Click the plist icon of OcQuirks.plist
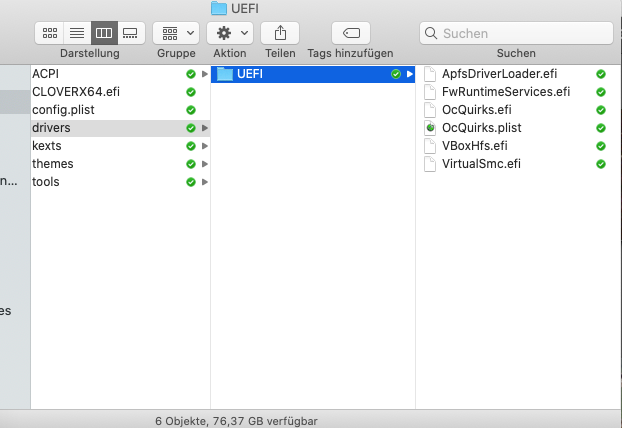Screen dimensions: 622x428 (x=430, y=128)
